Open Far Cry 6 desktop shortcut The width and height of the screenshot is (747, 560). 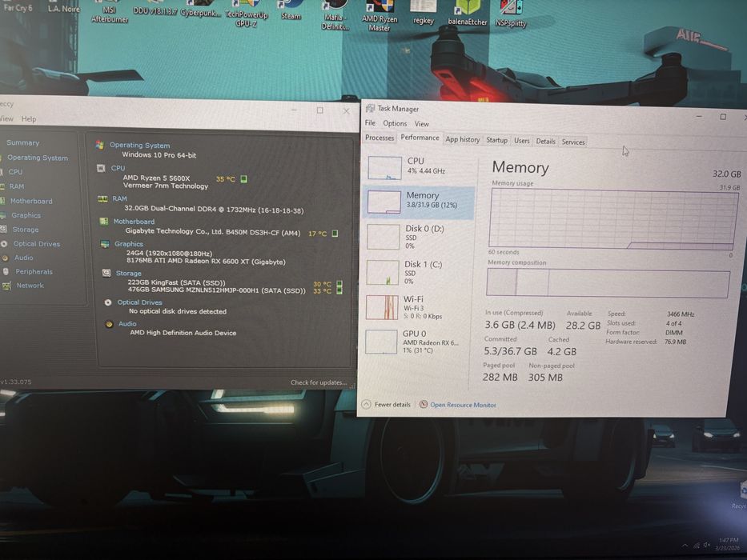pos(18,6)
